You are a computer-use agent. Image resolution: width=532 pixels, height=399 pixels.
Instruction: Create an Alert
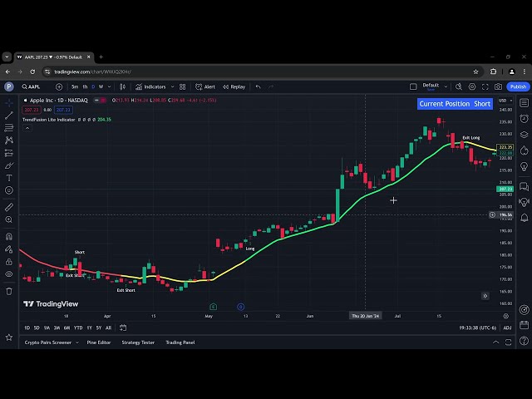[205, 86]
